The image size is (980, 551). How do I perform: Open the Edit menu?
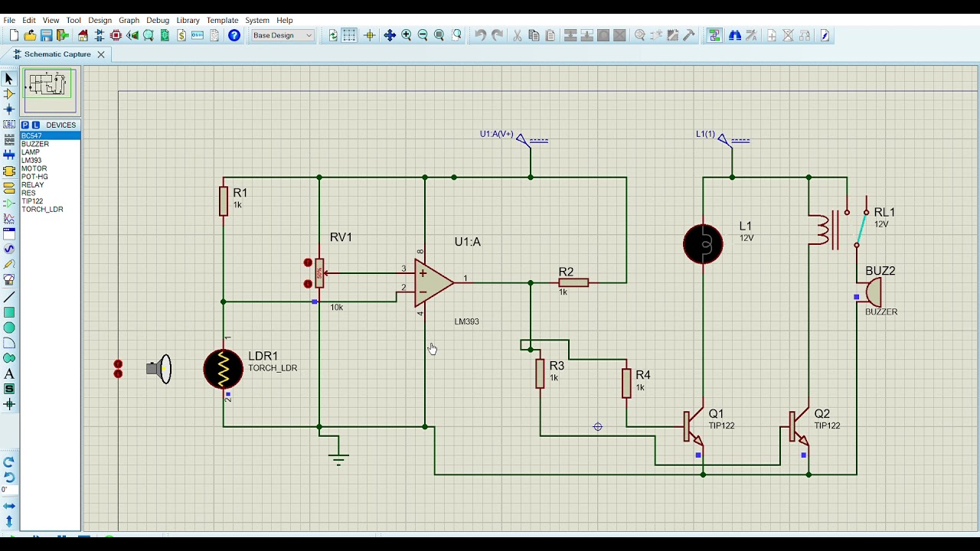[x=29, y=21]
